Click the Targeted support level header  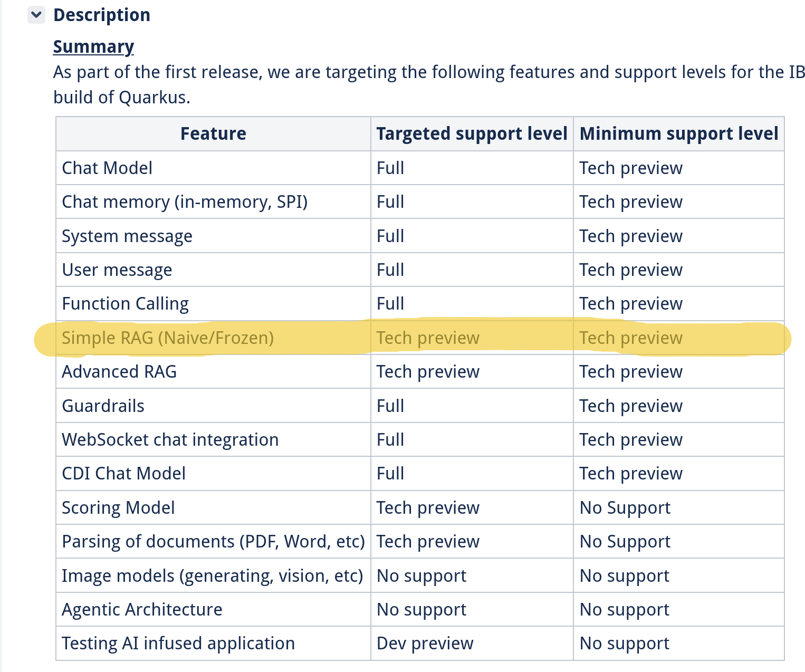click(x=472, y=133)
